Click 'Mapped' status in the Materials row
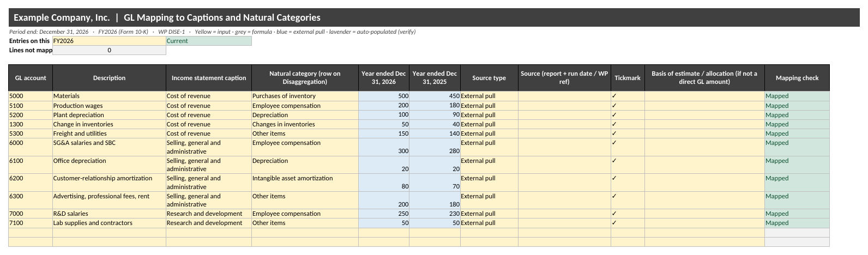Viewport: 868px width, 255px height. point(797,96)
